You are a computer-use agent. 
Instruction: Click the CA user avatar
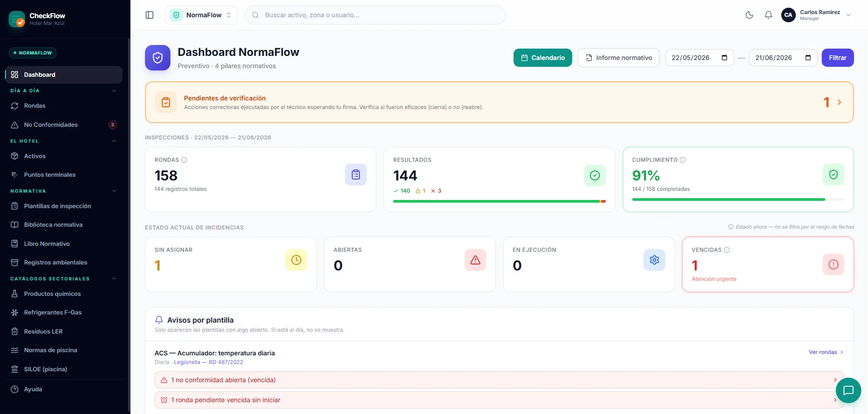(x=788, y=15)
